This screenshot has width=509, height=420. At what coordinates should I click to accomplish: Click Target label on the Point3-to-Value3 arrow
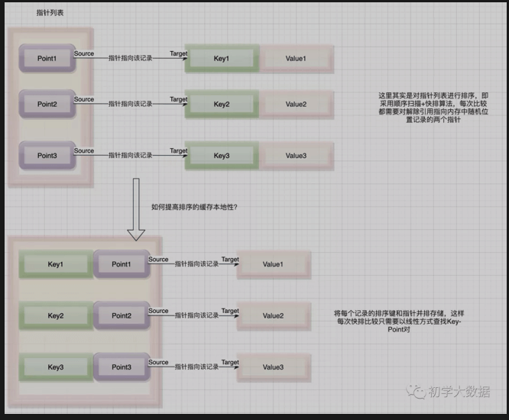(230, 362)
